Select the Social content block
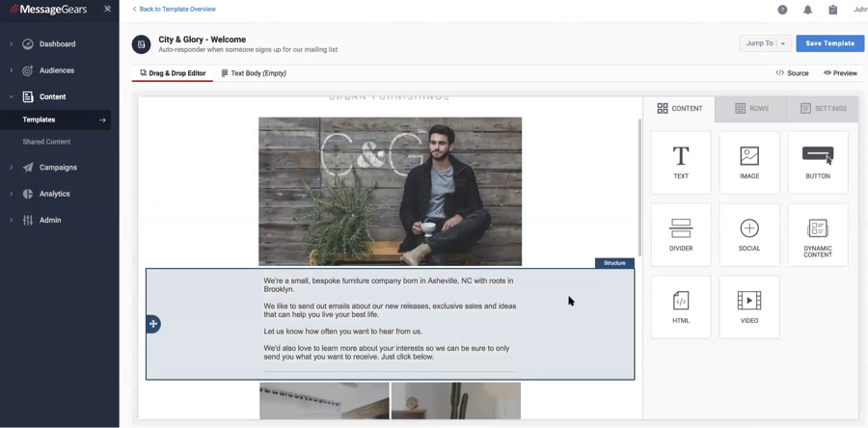The image size is (868, 428). [749, 235]
